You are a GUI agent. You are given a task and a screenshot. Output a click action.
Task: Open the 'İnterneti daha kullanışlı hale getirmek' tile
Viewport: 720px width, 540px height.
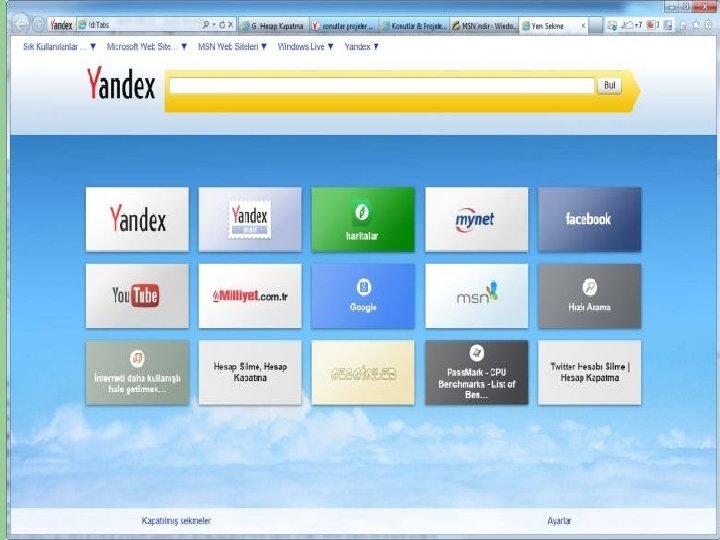pyautogui.click(x=137, y=372)
